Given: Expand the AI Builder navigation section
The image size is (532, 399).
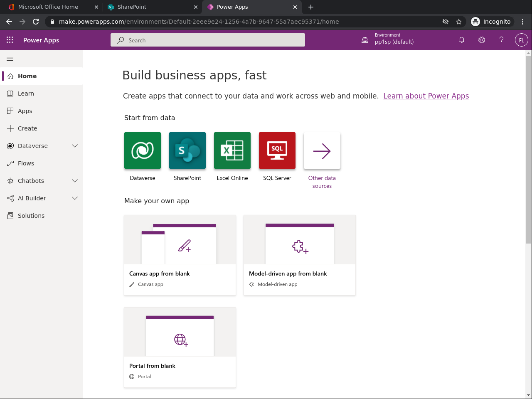Looking at the screenshot, I should pyautogui.click(x=75, y=198).
